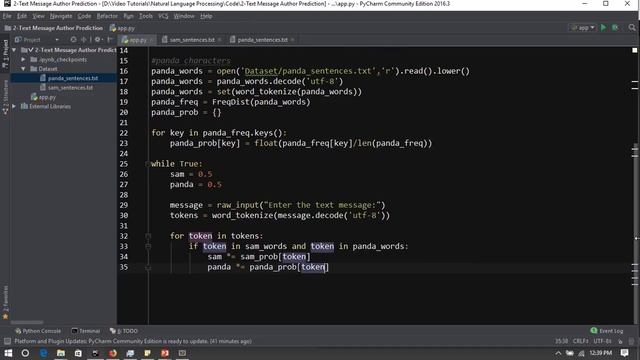Viewport: 640px width, 360px height.
Task: Open the Code menu
Action: tap(84, 16)
